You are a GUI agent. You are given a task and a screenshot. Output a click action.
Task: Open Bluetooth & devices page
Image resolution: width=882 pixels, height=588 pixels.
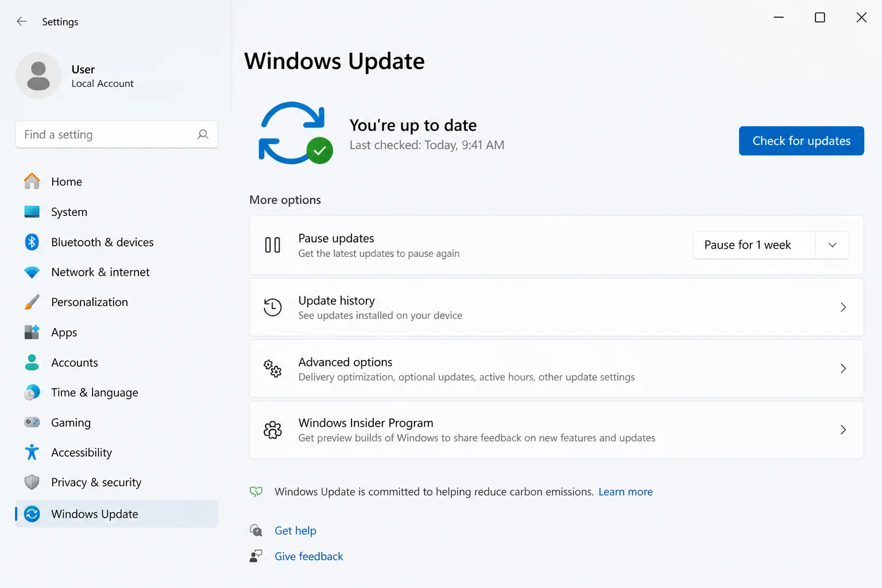[117, 242]
